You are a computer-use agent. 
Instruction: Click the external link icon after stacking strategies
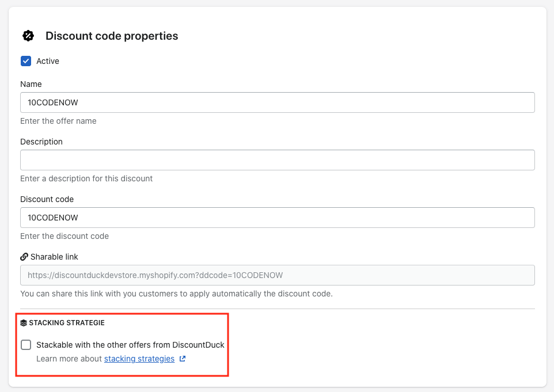[183, 359]
